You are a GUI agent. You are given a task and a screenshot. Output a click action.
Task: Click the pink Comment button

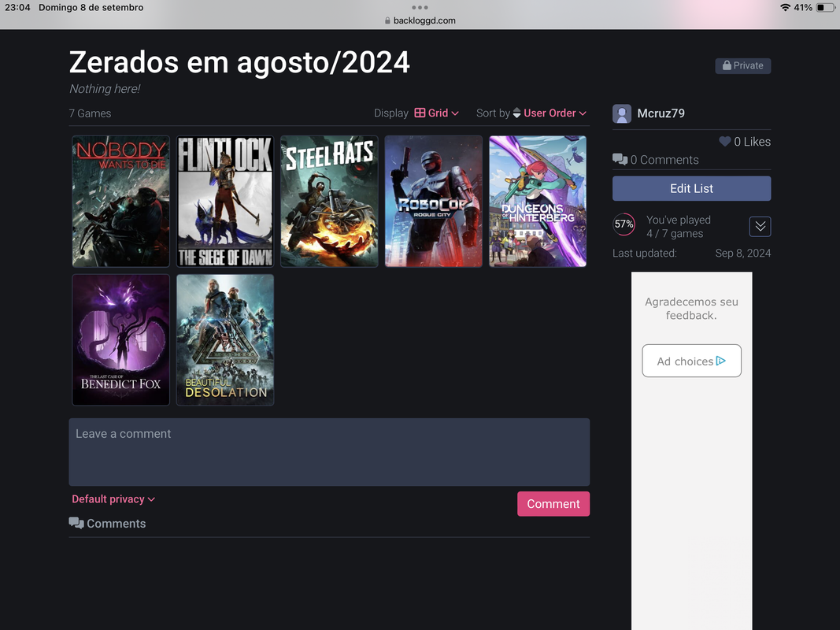point(553,504)
